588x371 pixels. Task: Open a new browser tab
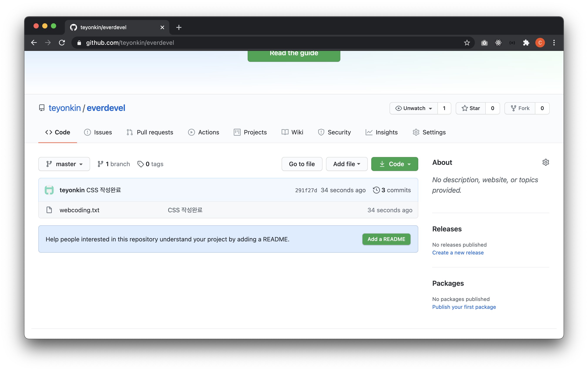click(x=179, y=27)
